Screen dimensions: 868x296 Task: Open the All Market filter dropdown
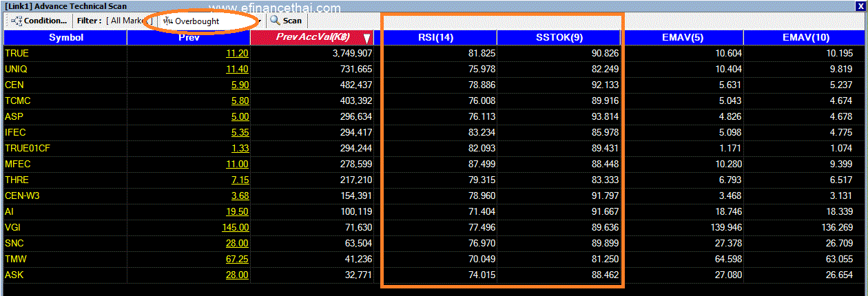coord(130,21)
